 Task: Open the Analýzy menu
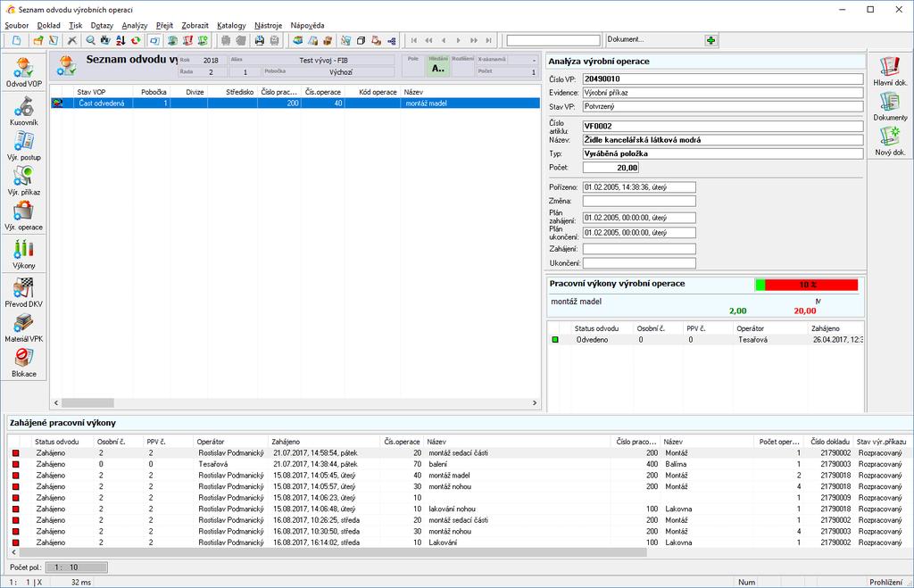tap(135, 26)
